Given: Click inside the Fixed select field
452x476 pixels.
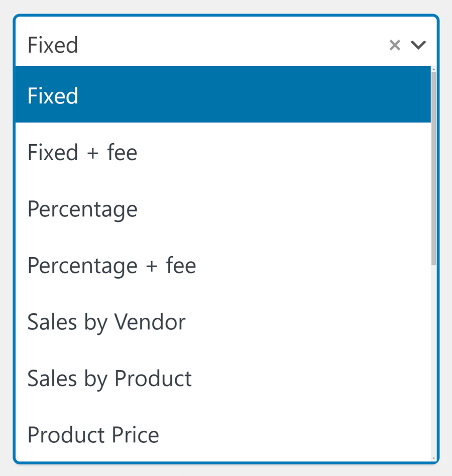Looking at the screenshot, I should (x=201, y=45).
